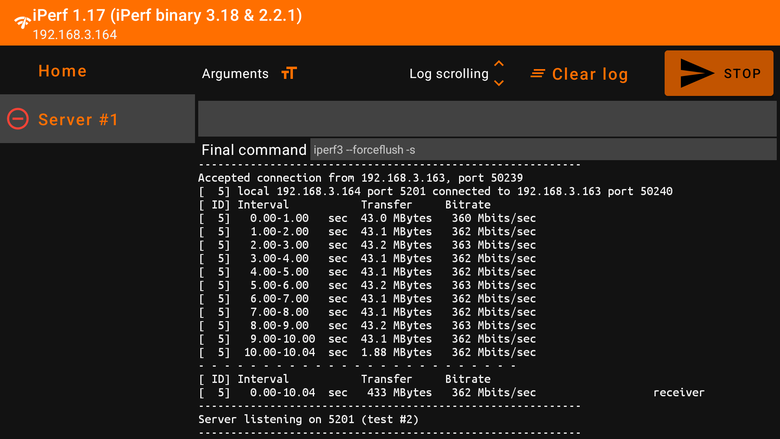Click the iPerf 1.17 app title
The height and width of the screenshot is (439, 780).
tap(167, 15)
